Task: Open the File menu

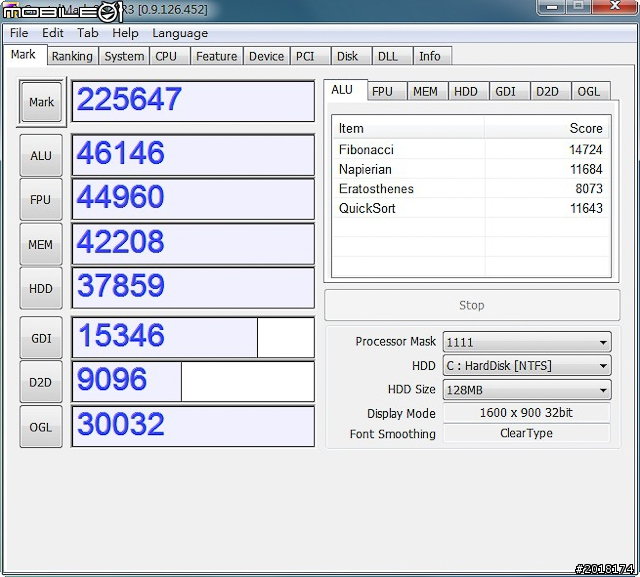Action: pos(19,33)
